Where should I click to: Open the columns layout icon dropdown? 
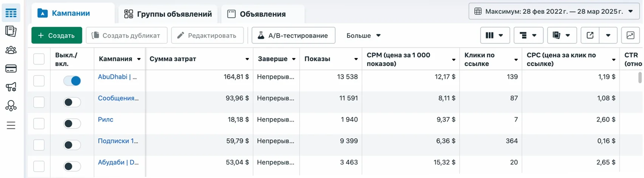click(x=495, y=36)
